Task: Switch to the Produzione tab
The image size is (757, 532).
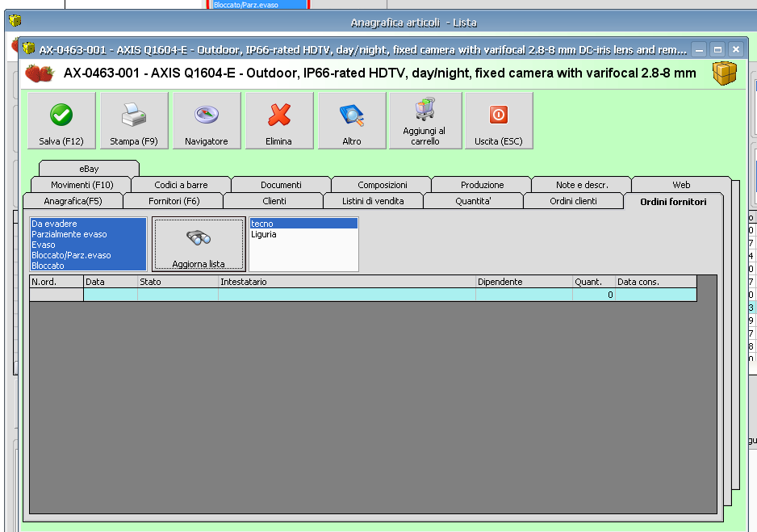Action: click(482, 185)
